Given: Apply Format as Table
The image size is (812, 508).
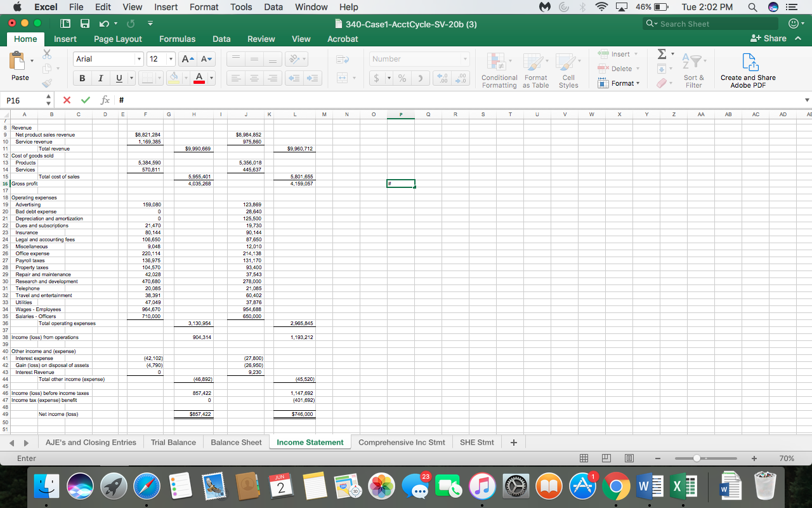Looking at the screenshot, I should [x=535, y=70].
